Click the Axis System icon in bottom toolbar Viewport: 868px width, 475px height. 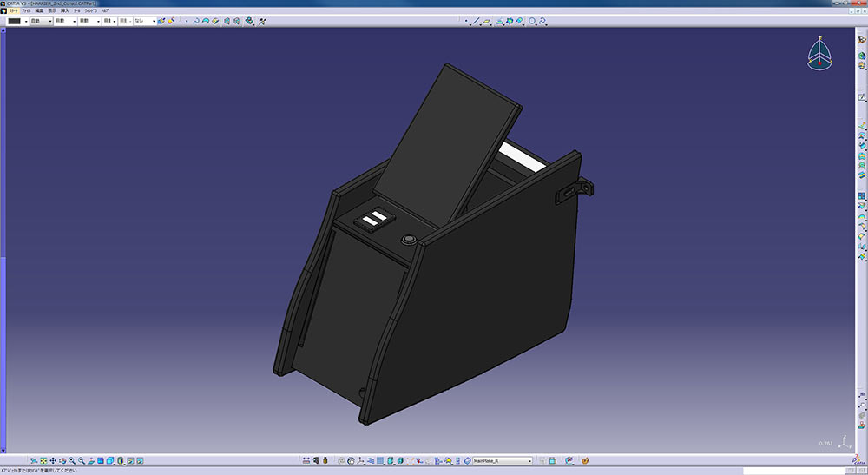click(x=361, y=460)
